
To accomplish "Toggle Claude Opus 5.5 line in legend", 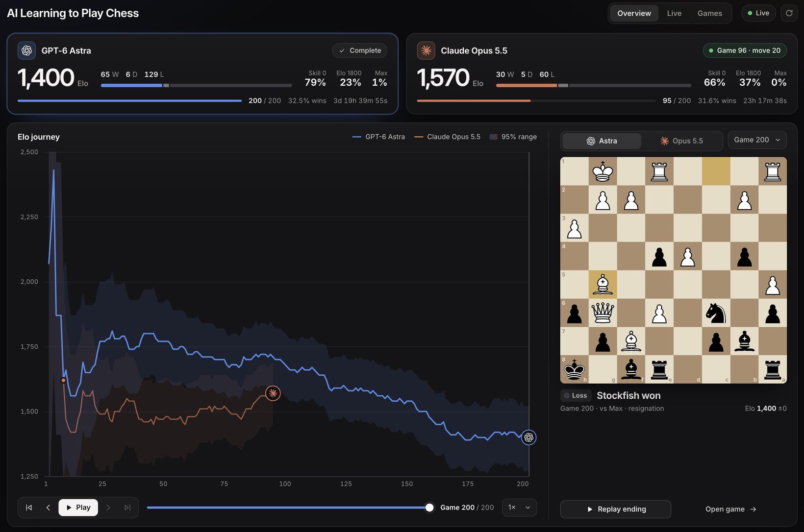I will (x=447, y=137).
